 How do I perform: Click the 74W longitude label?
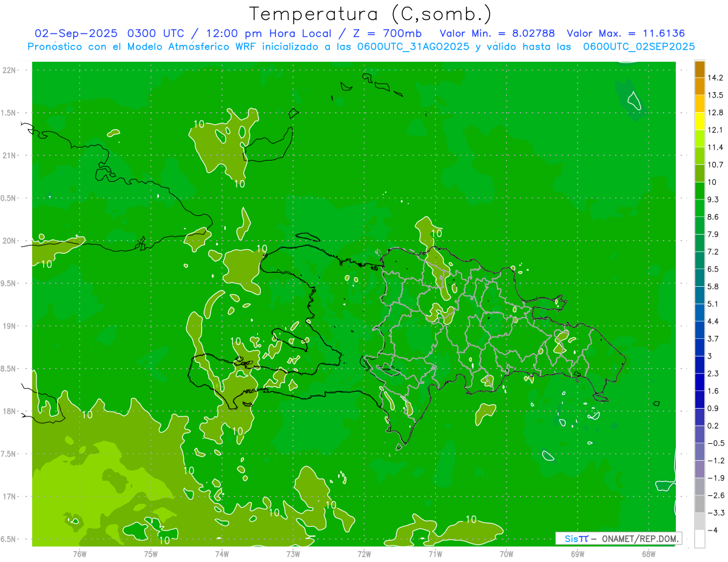pyautogui.click(x=221, y=554)
